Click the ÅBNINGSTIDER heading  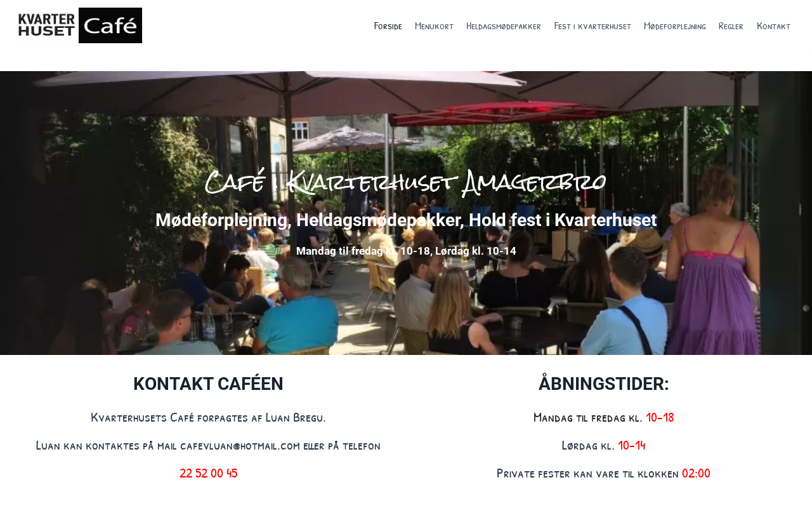click(604, 384)
